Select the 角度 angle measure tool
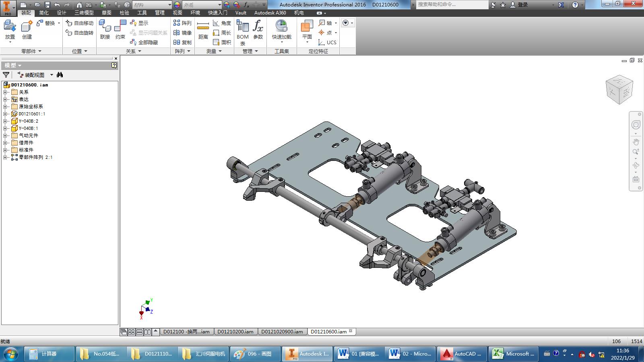Image resolution: width=644 pixels, height=362 pixels. pyautogui.click(x=222, y=23)
